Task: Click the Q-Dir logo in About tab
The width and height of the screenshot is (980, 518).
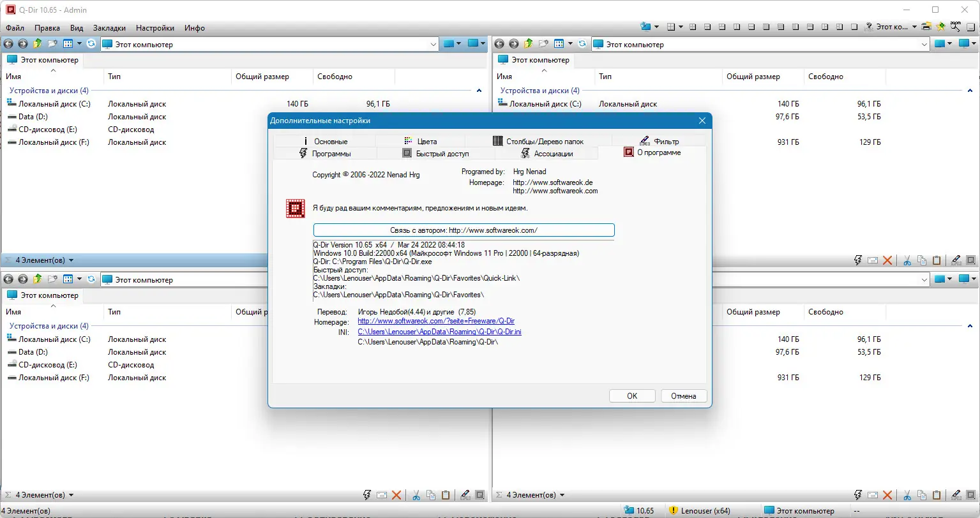Action: click(x=295, y=209)
